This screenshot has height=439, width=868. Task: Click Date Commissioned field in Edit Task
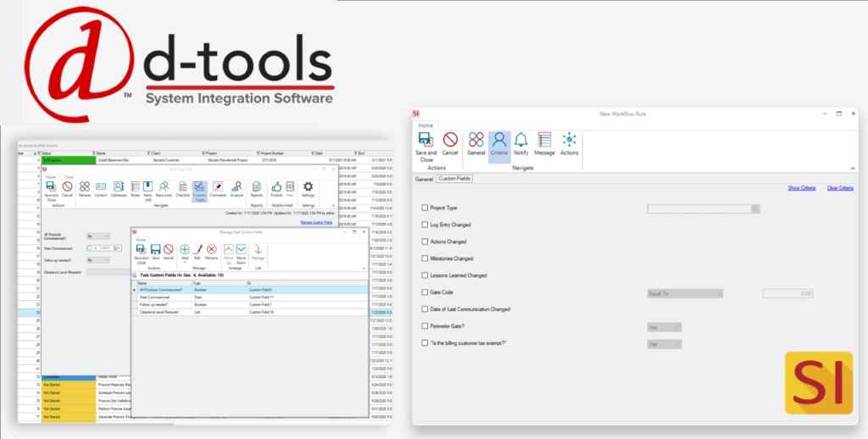click(x=104, y=248)
